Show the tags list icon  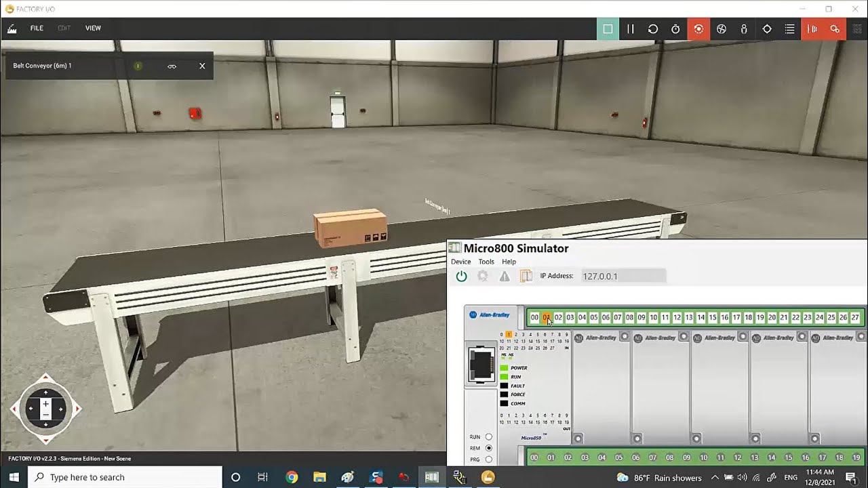pyautogui.click(x=789, y=29)
